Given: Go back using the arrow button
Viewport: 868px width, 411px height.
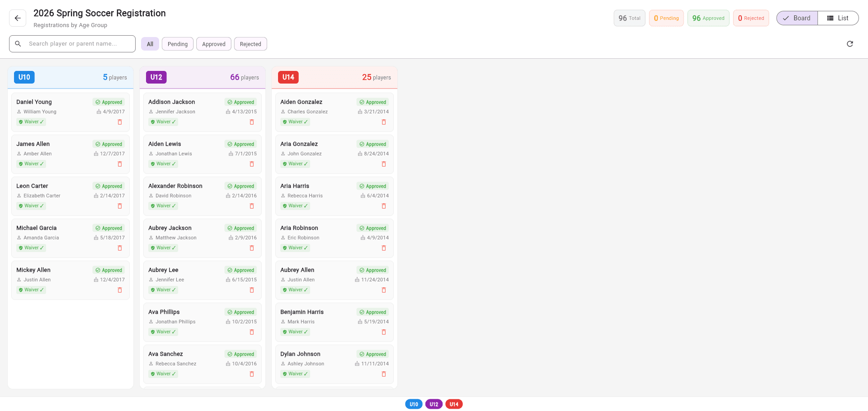Looking at the screenshot, I should (x=18, y=18).
